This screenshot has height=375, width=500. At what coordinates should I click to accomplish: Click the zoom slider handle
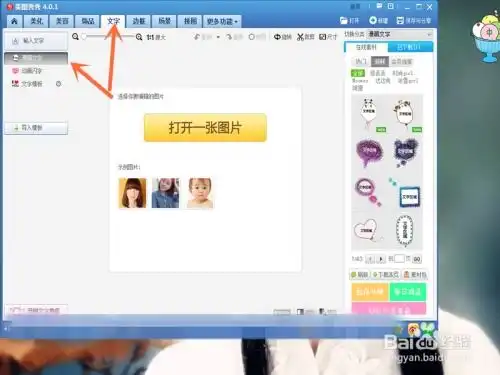coord(84,37)
